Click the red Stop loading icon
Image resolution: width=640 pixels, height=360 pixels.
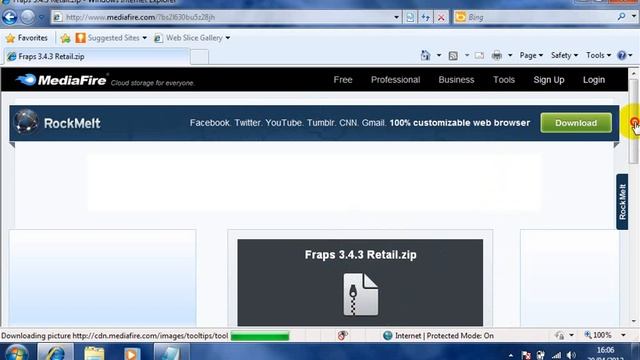[x=441, y=17]
